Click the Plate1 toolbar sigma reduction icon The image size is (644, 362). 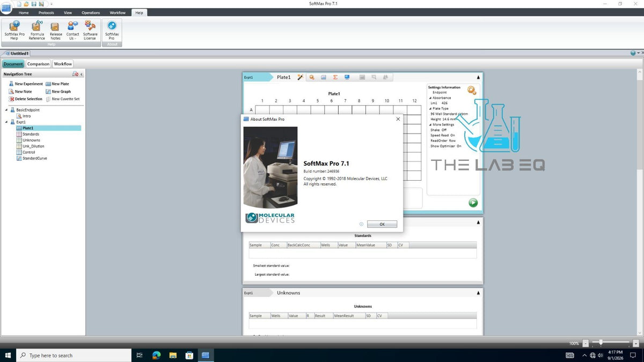point(335,77)
